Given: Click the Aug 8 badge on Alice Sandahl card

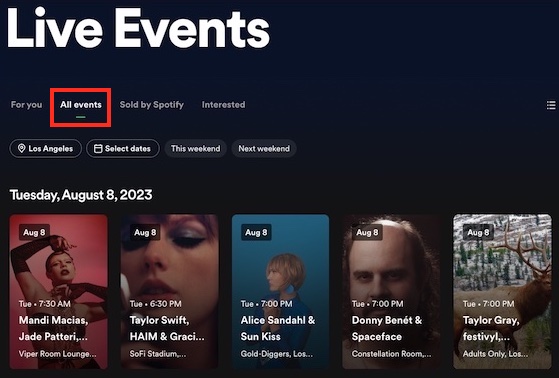Looking at the screenshot, I should [256, 233].
